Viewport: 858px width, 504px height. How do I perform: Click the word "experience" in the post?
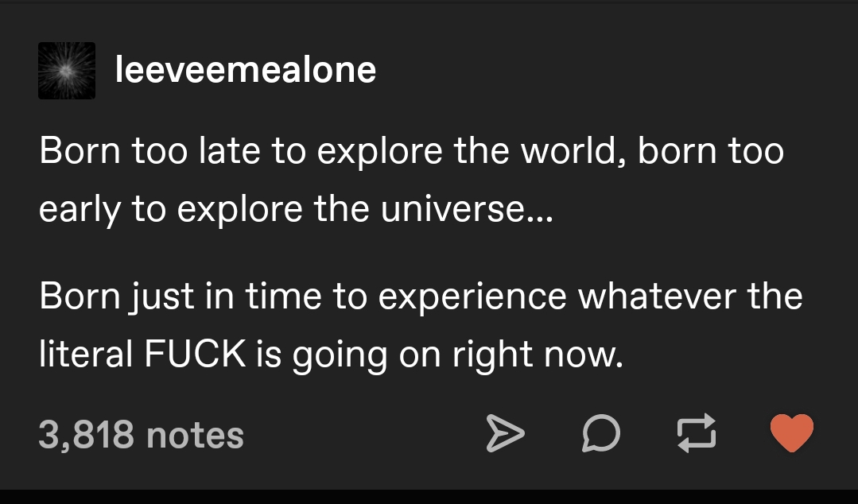pyautogui.click(x=473, y=297)
